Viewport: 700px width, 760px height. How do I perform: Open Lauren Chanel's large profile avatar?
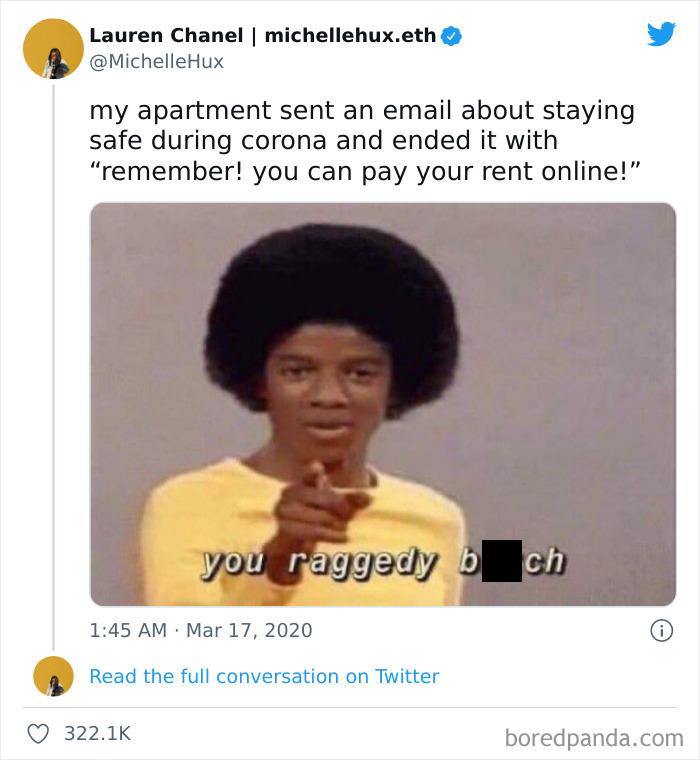click(53, 48)
